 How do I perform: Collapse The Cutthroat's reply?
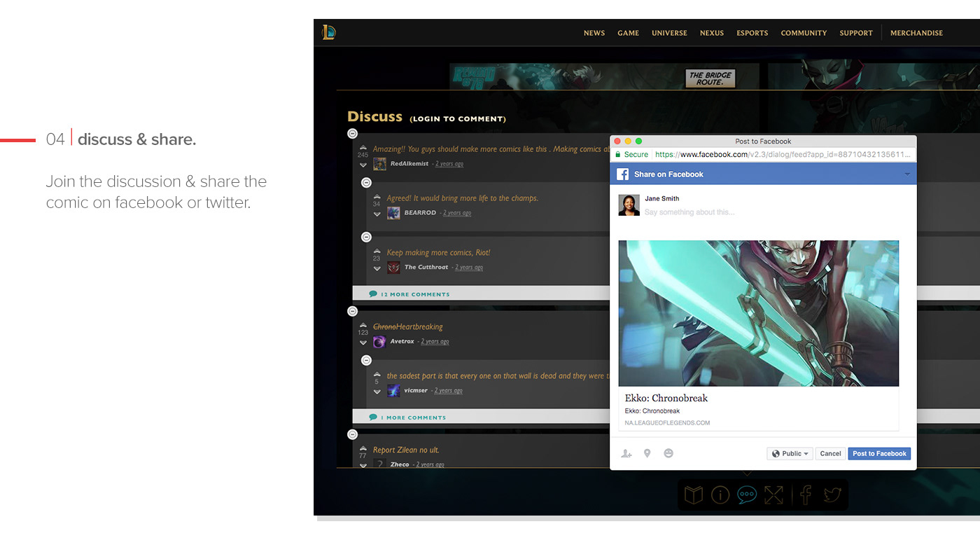pos(366,237)
